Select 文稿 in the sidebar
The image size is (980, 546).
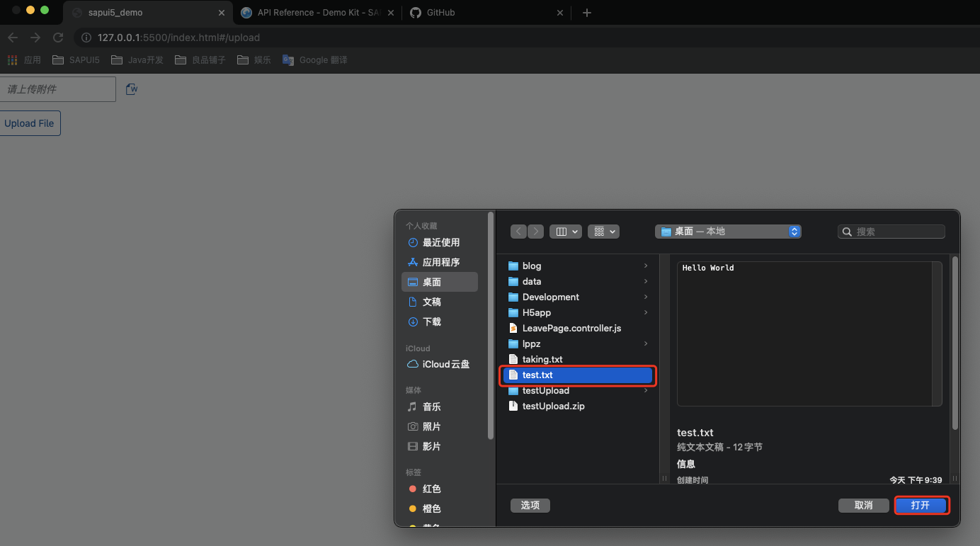point(440,302)
